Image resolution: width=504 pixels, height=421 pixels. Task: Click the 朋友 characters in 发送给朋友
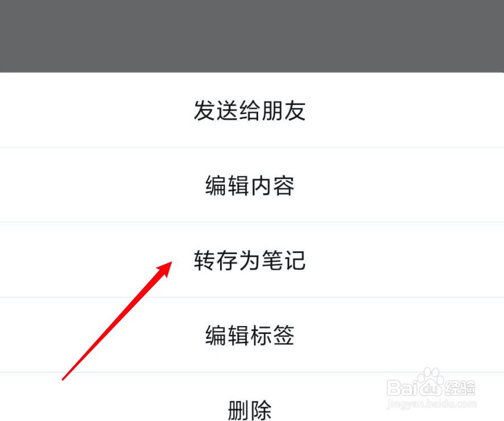coord(283,110)
